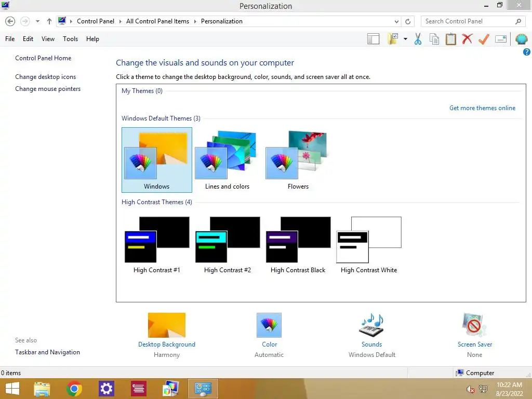Open the Color settings icon
The width and height of the screenshot is (532, 399).
pos(269,325)
